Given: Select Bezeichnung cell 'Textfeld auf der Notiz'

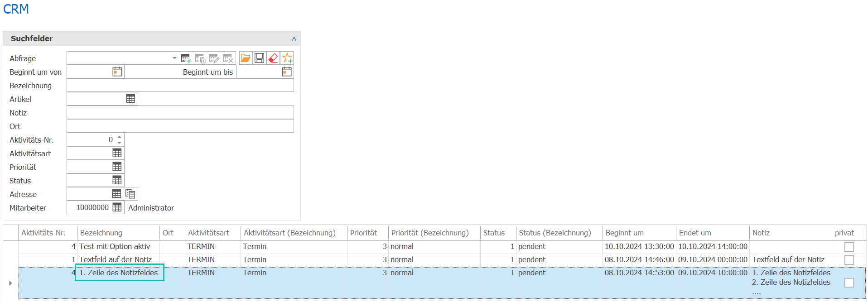Looking at the screenshot, I should point(119,260).
